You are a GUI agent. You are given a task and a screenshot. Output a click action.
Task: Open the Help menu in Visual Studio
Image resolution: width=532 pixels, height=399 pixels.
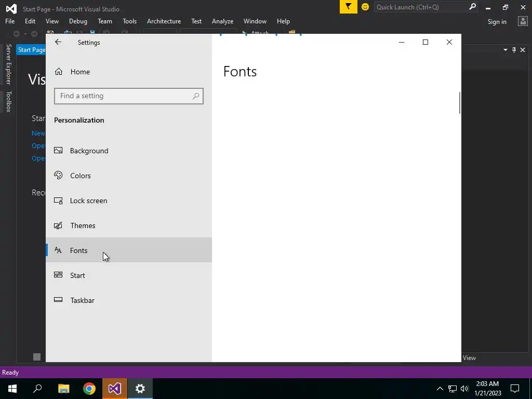pos(283,21)
